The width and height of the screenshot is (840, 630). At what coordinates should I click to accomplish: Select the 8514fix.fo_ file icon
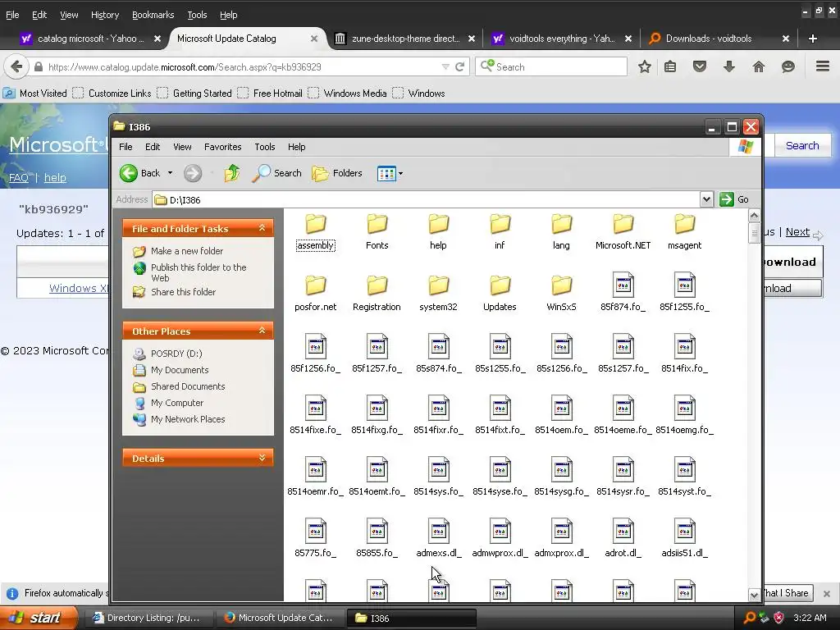tap(685, 346)
